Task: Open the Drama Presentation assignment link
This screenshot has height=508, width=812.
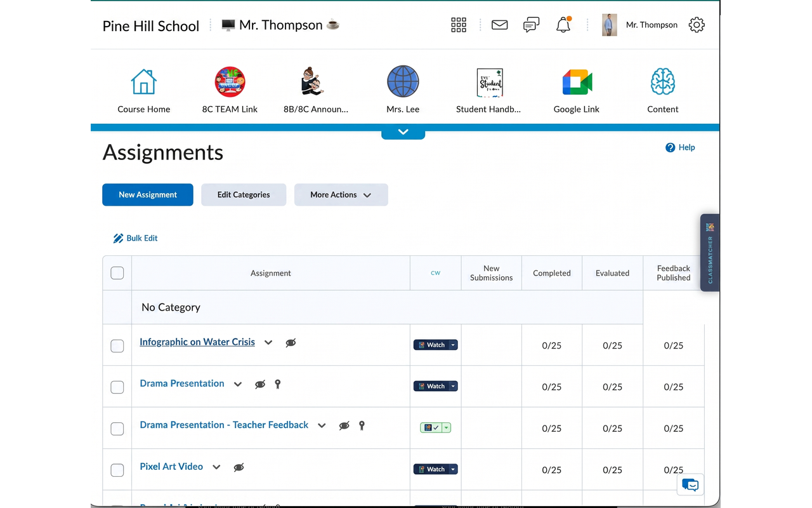Action: (182, 384)
